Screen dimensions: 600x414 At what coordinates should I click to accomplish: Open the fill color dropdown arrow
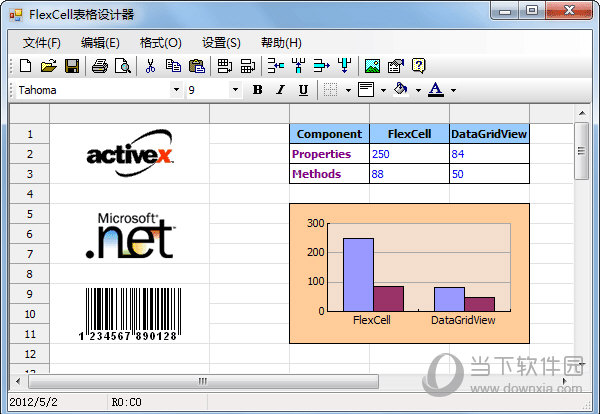[x=418, y=90]
